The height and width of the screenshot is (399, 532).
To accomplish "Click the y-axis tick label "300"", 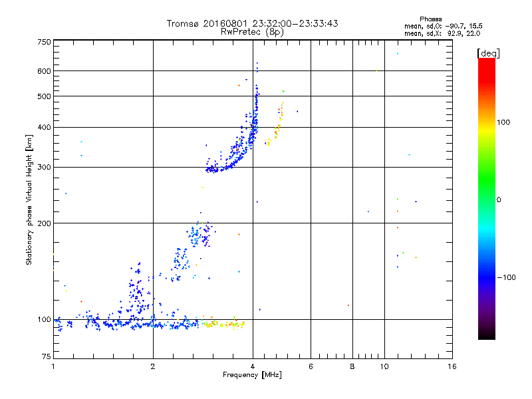I will (44, 168).
